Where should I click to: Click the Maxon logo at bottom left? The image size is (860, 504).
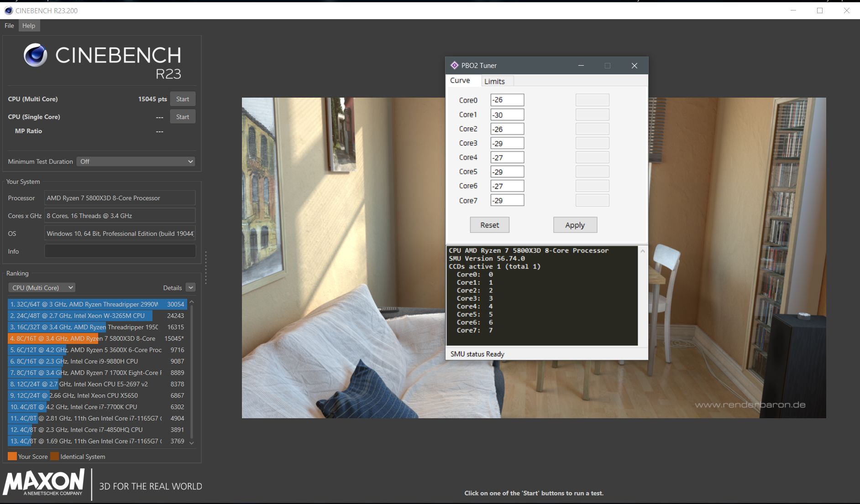[x=44, y=483]
